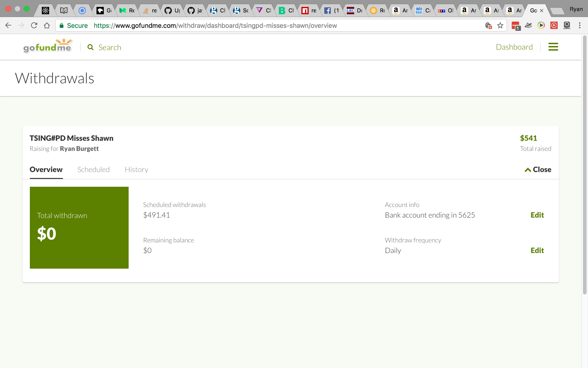This screenshot has height=368, width=588.
Task: Open the History tab
Action: coord(136,170)
